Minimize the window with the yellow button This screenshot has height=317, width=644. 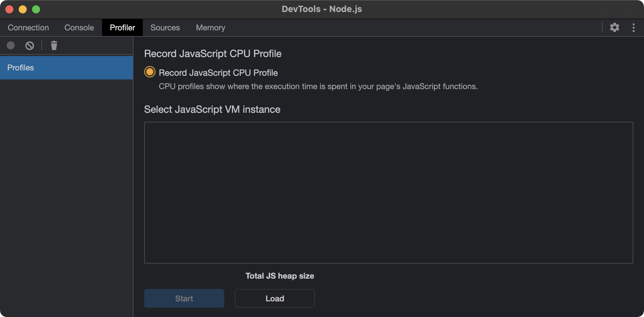click(x=23, y=9)
